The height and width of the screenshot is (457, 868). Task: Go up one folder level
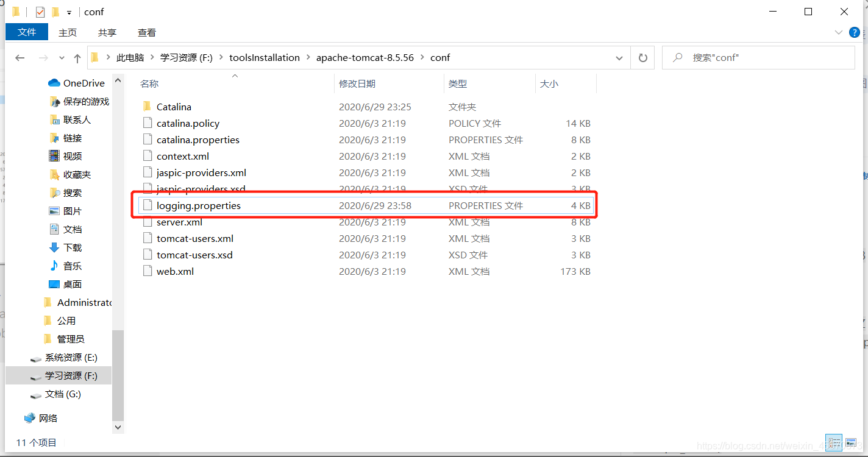77,58
